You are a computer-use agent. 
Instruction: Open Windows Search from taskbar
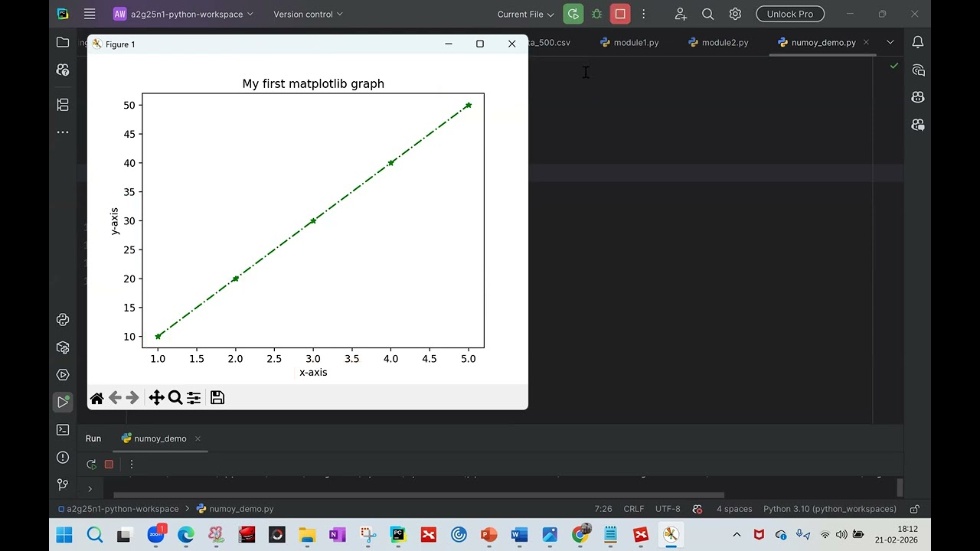[x=94, y=535]
